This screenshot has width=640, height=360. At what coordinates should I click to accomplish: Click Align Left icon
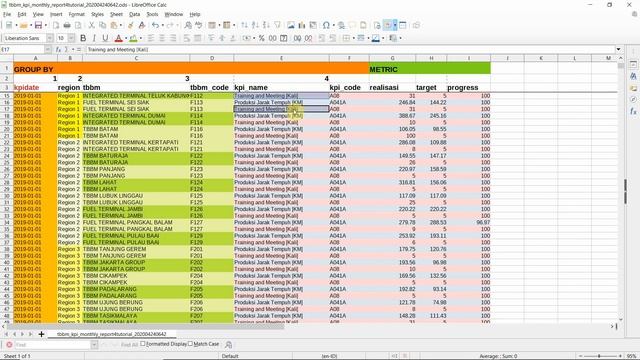151,38
